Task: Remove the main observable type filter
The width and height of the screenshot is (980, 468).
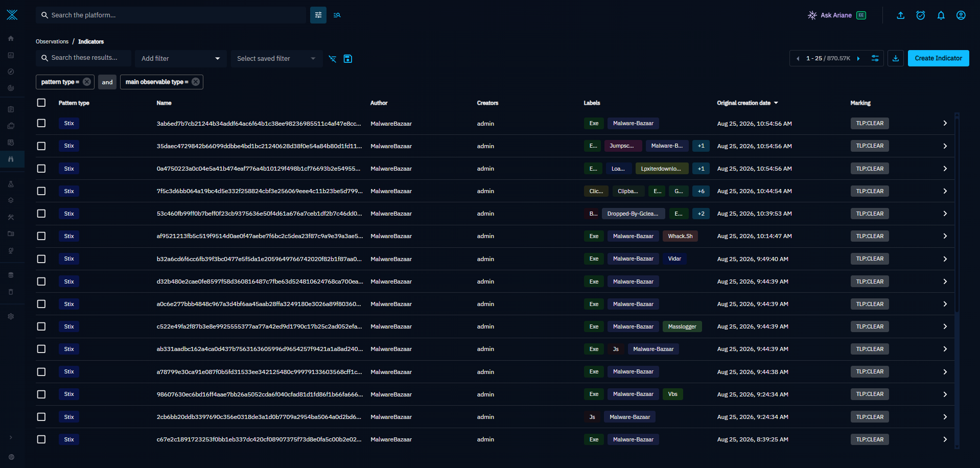Action: [x=196, y=82]
